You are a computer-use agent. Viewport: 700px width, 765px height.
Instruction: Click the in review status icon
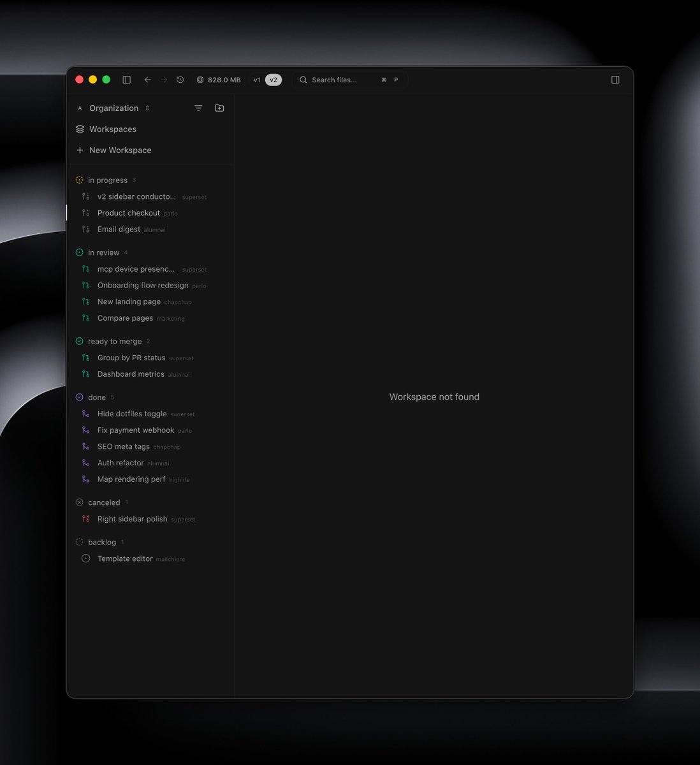(79, 252)
